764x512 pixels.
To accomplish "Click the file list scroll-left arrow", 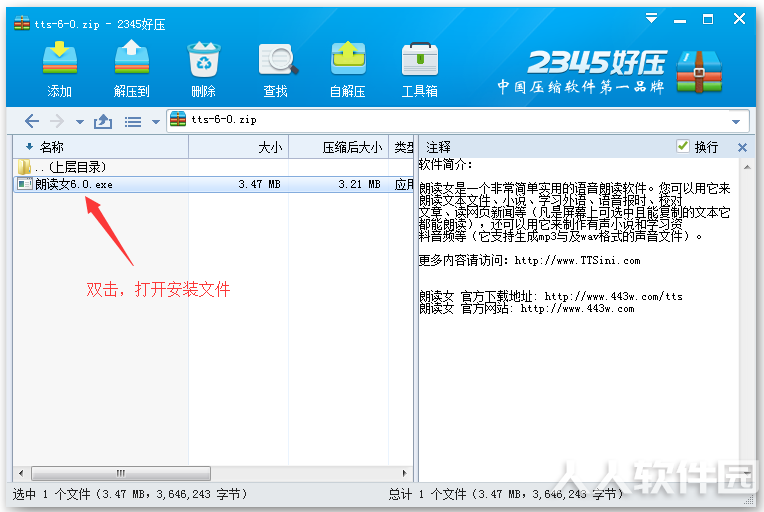I will tap(21, 473).
